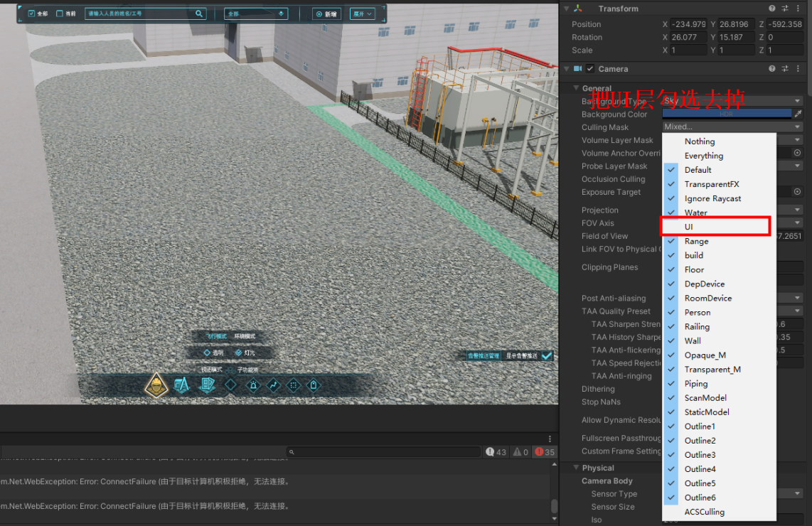Select the tag diamond icon in bottom toolbar

coord(313,385)
